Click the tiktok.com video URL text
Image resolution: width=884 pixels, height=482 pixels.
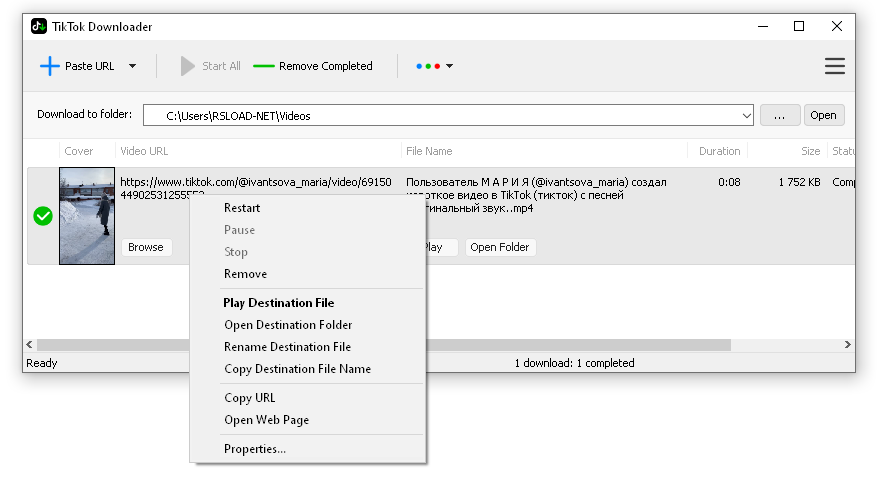(255, 188)
